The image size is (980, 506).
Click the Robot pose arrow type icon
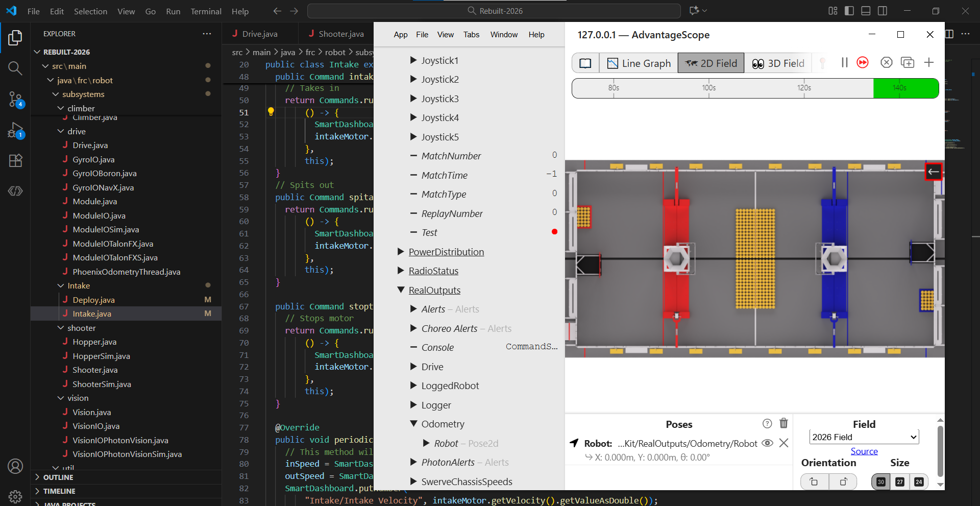pyautogui.click(x=574, y=443)
